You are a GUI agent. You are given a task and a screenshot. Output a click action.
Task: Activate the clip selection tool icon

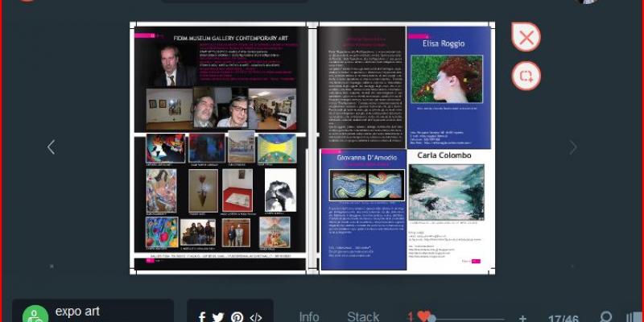(x=526, y=76)
